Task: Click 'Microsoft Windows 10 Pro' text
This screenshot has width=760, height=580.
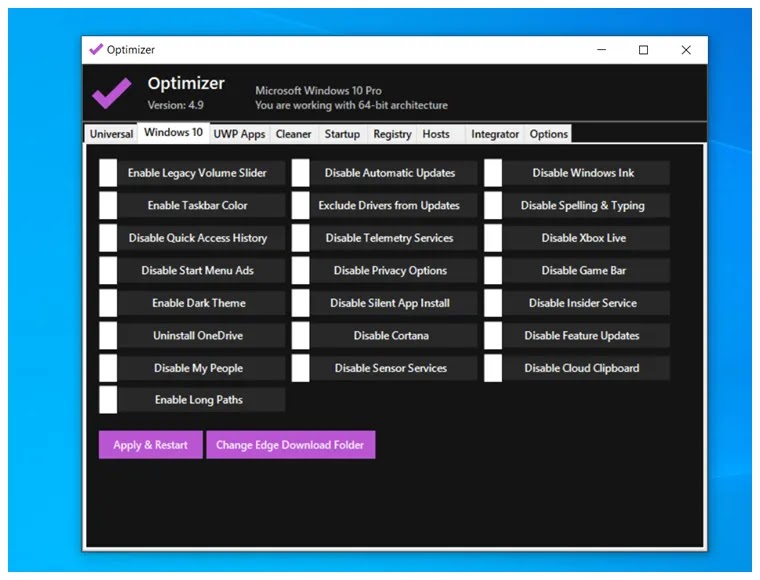Action: click(318, 91)
